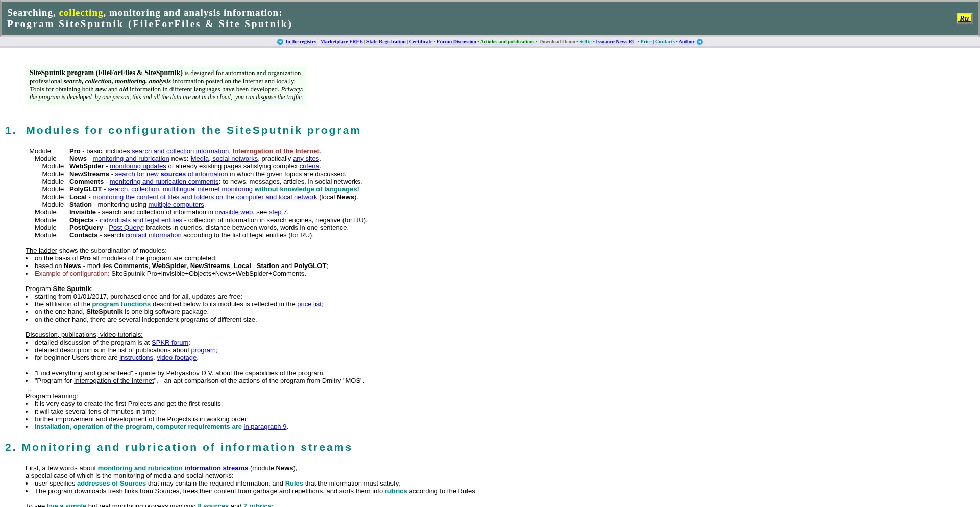Viewport: 980px width, 507px height.
Task: Open the 'instructions' link for beginners
Action: coord(136,358)
